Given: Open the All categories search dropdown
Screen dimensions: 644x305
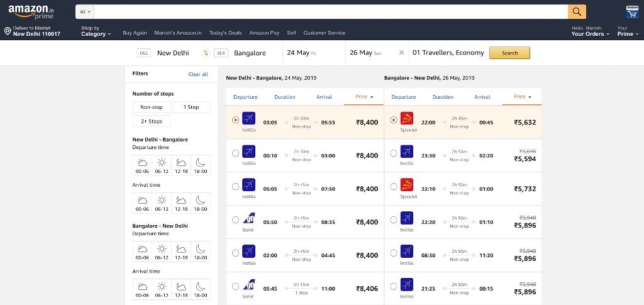Looking at the screenshot, I should point(85,12).
